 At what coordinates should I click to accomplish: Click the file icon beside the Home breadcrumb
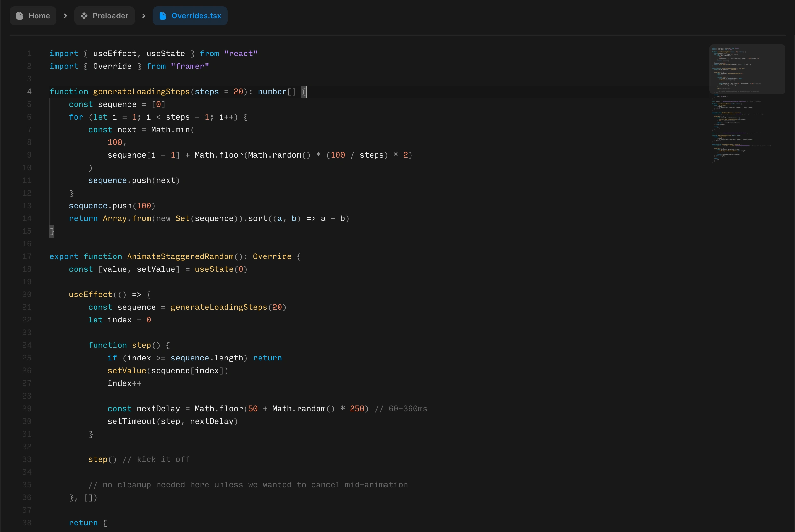coord(19,16)
